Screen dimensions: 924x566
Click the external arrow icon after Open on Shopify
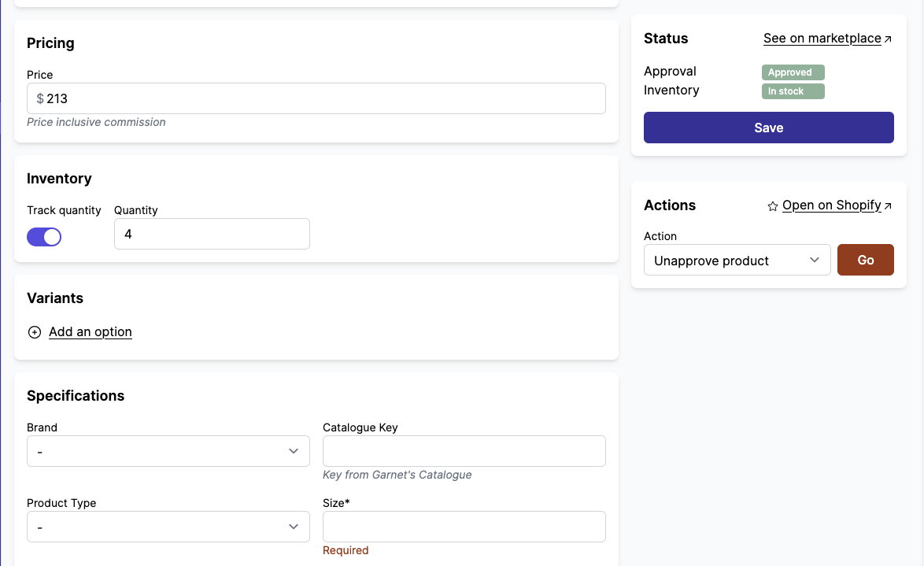pyautogui.click(x=888, y=206)
